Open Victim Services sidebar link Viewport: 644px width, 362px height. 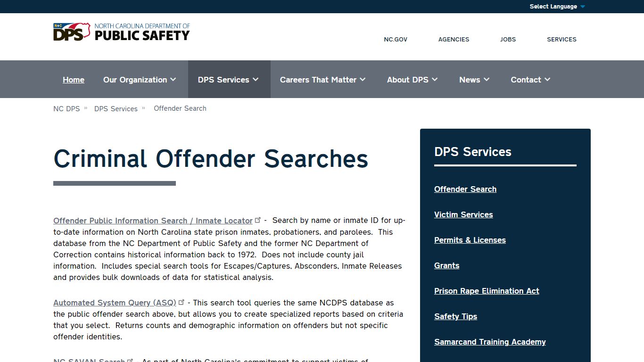(463, 214)
